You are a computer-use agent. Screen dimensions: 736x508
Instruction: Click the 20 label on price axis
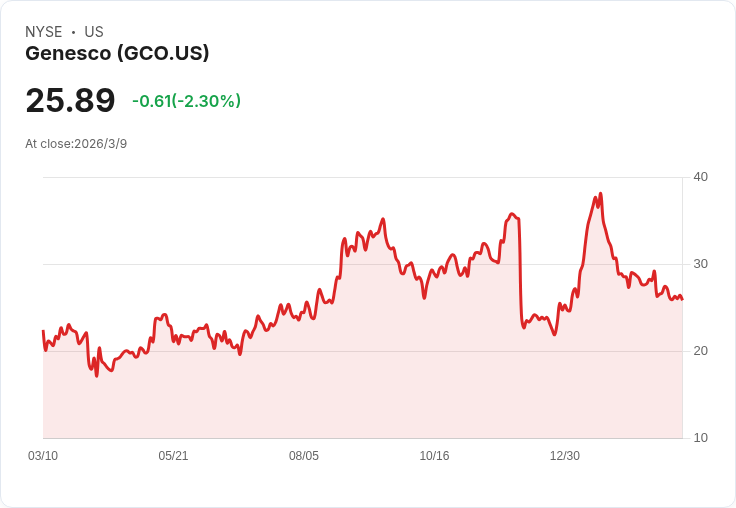pos(700,351)
